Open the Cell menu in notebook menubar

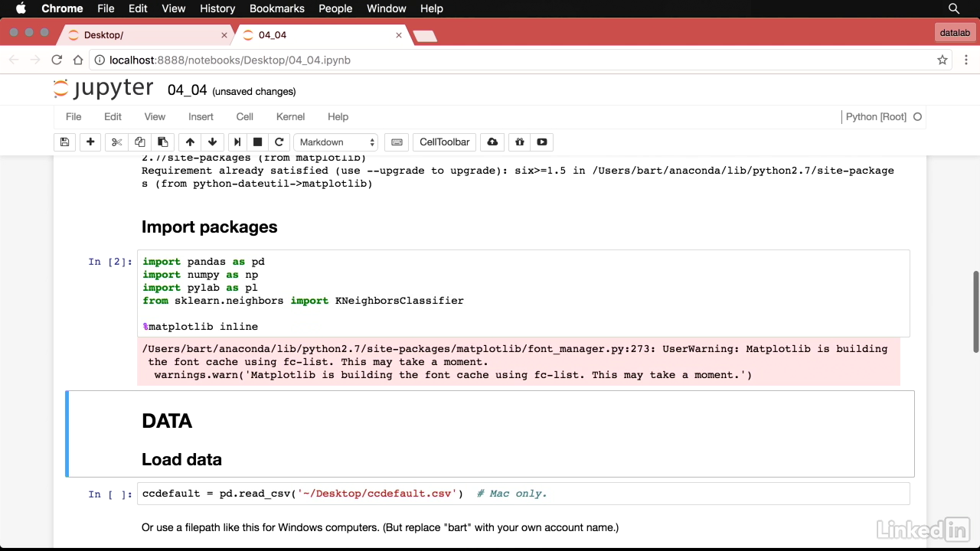[245, 117]
